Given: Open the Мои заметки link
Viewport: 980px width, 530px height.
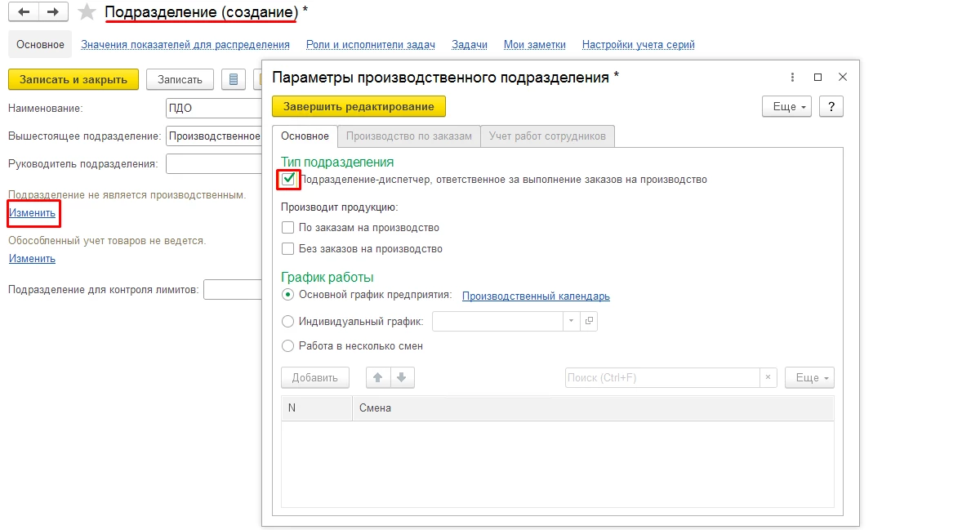Looking at the screenshot, I should 535,45.
